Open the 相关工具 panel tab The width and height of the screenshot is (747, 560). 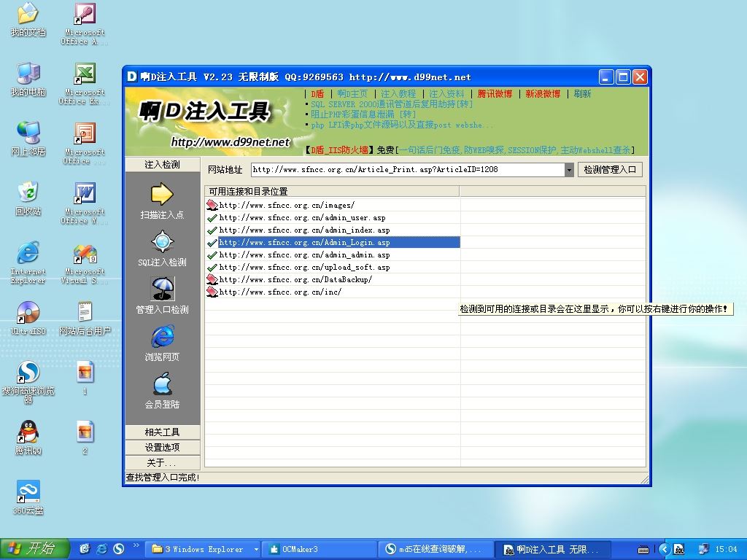(x=163, y=432)
